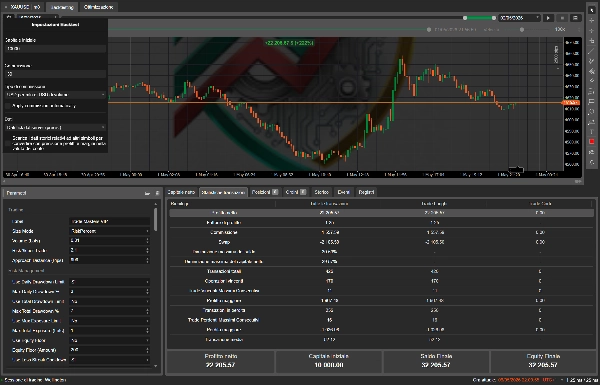This screenshot has width=600, height=385.
Task: Select the diagonal trend line drawing tool
Action: (x=592, y=51)
